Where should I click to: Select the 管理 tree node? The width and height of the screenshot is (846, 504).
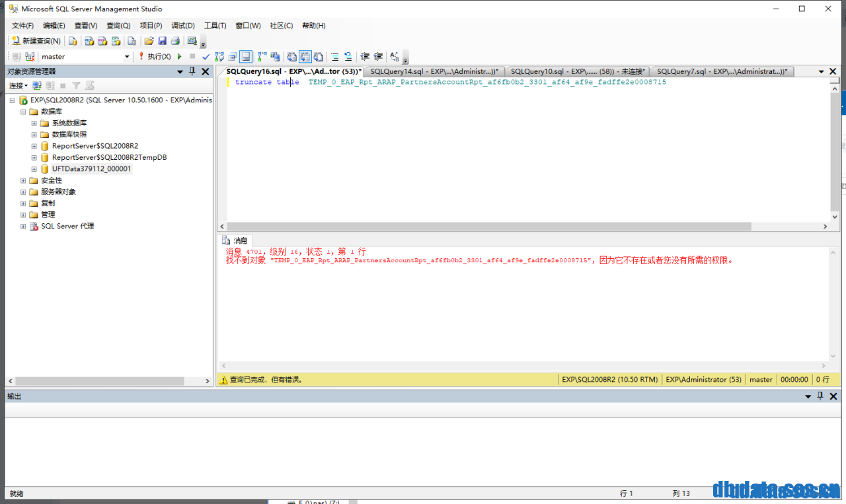point(48,215)
